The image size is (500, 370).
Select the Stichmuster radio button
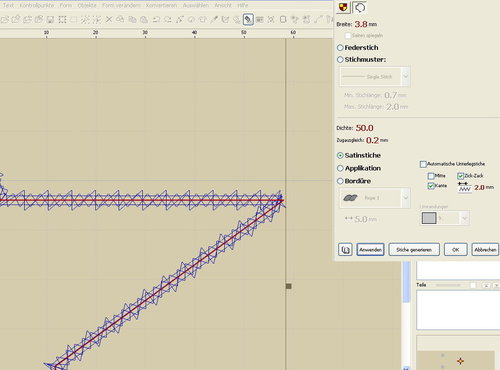340,60
